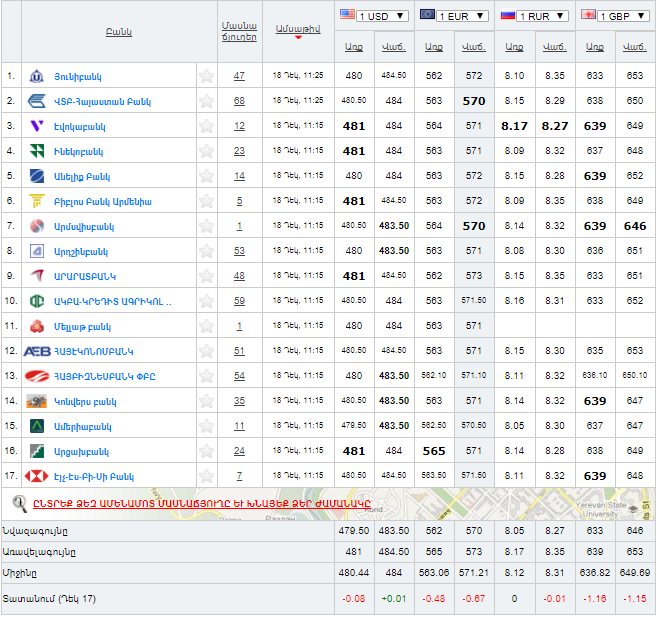Click the AEB Armeconombank logo

(x=37, y=351)
